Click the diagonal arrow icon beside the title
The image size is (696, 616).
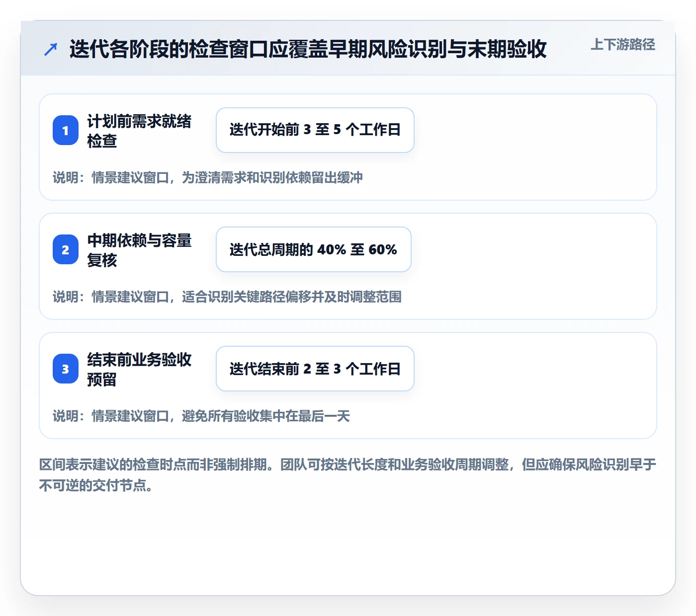click(51, 49)
